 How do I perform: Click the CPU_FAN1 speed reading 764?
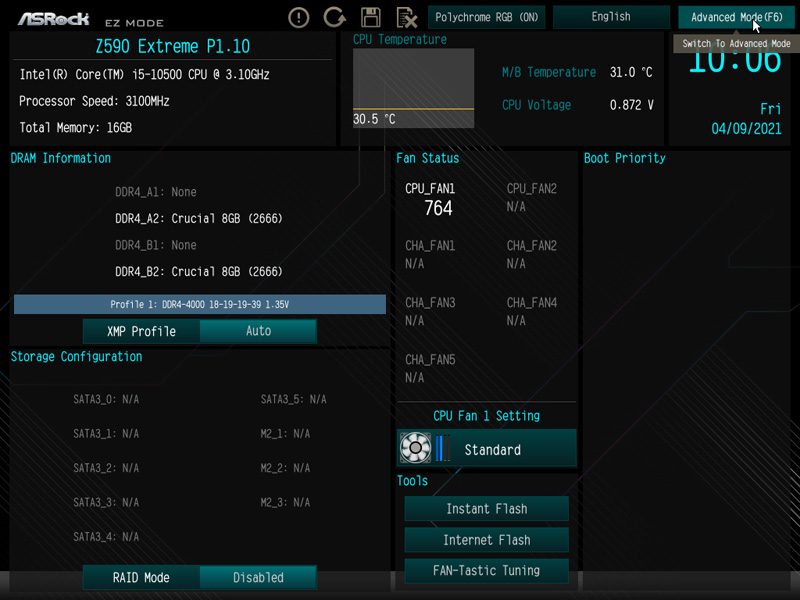(438, 208)
